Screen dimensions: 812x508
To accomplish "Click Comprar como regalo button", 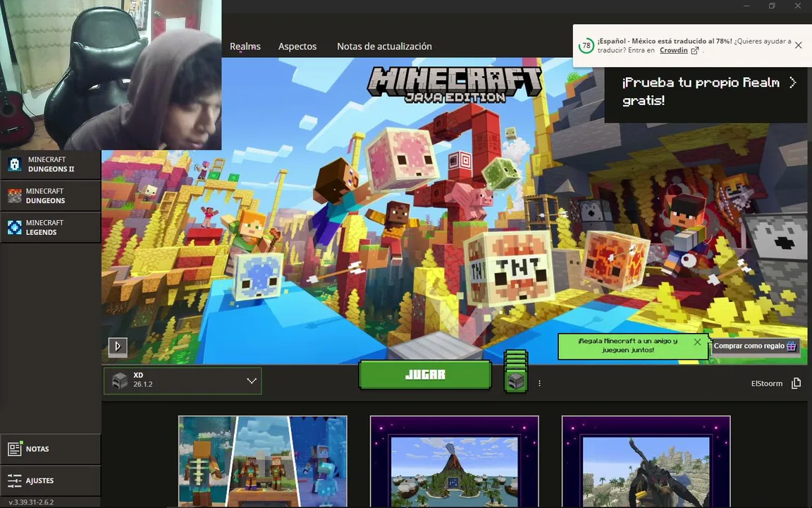I will tap(755, 346).
